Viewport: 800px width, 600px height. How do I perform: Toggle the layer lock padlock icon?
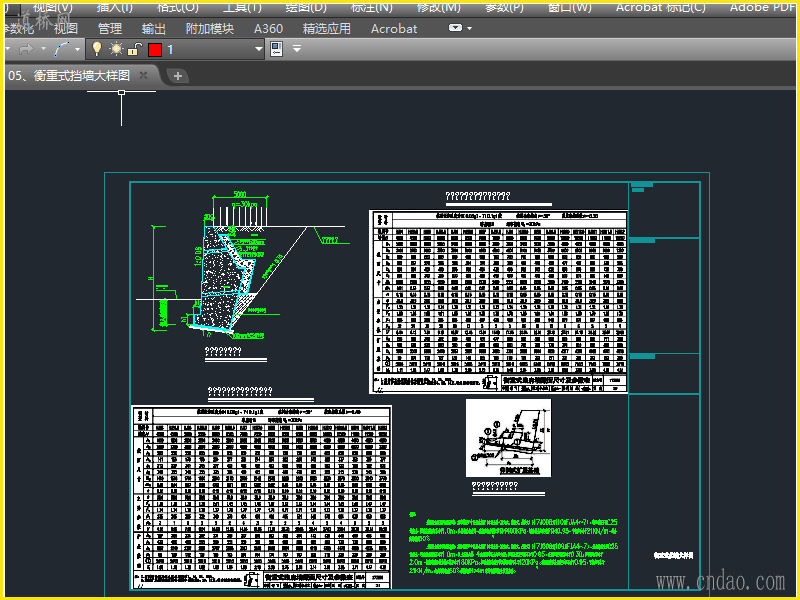click(135, 49)
